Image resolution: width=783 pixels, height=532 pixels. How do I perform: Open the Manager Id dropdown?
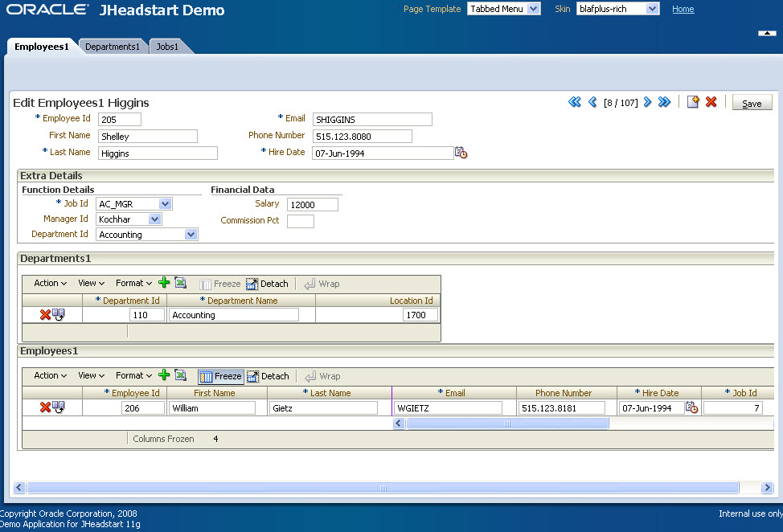pyautogui.click(x=129, y=219)
